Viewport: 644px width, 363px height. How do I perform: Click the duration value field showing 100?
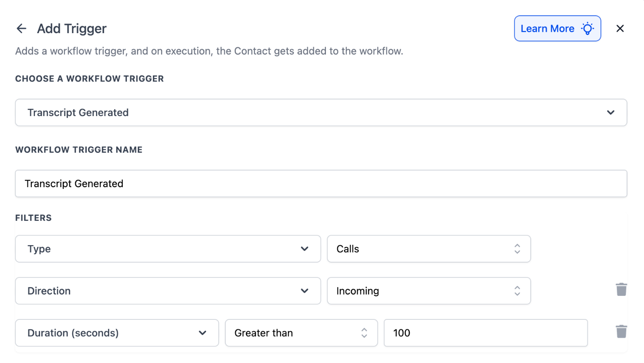[485, 333]
